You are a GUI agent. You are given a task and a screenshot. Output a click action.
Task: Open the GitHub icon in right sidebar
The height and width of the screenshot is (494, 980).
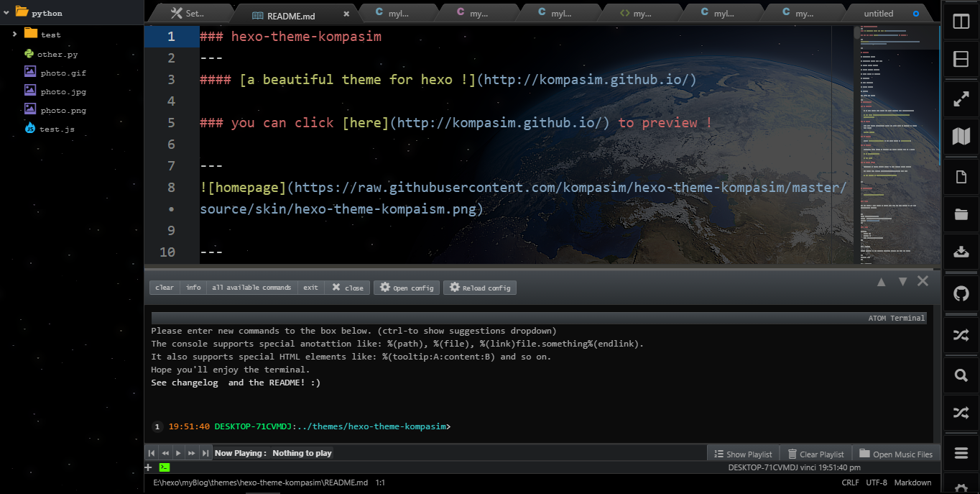pyautogui.click(x=961, y=293)
